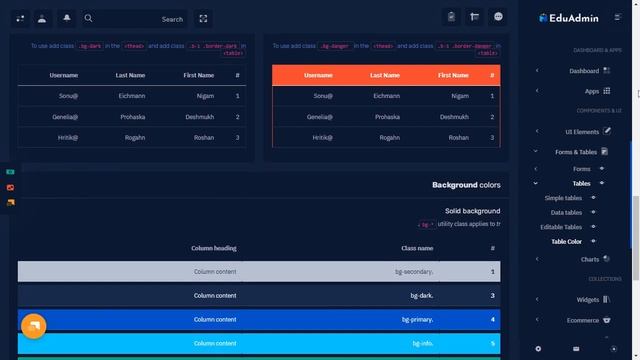Expand the Charts menu chevron
The image size is (640, 360).
click(x=537, y=259)
